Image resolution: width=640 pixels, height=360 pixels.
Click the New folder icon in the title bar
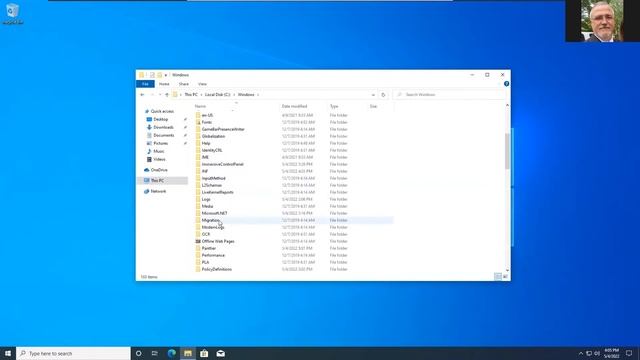(x=160, y=75)
